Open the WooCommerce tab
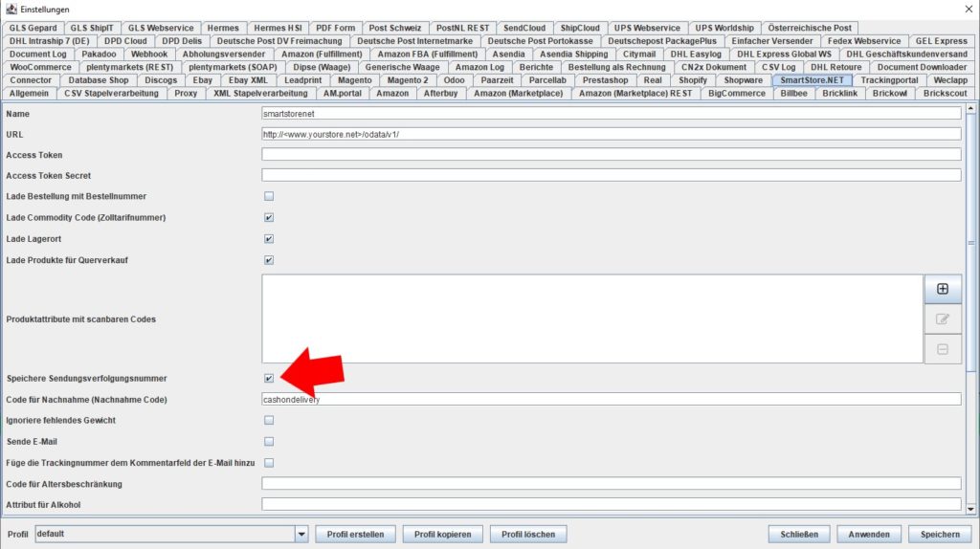Screen dimensions: 980x549 (40, 67)
